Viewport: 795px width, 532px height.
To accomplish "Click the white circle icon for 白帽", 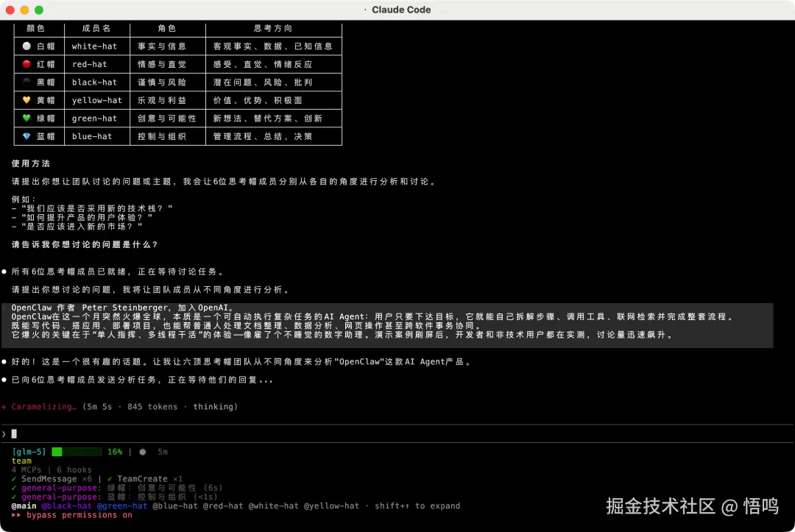I will point(26,46).
